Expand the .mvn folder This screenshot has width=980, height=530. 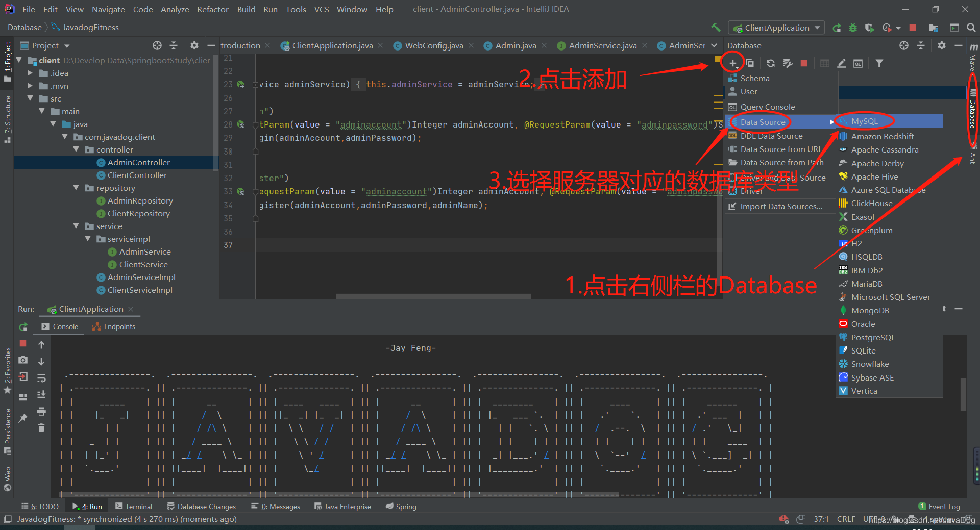pyautogui.click(x=30, y=86)
